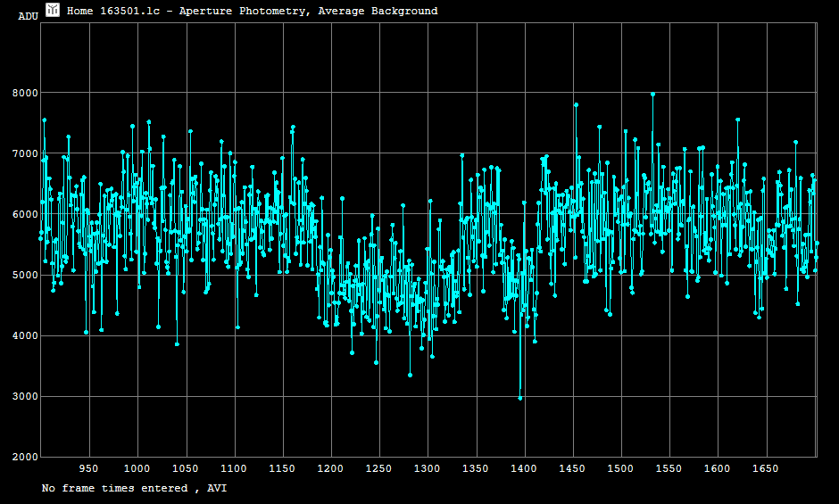Image resolution: width=839 pixels, height=504 pixels.
Task: Click the 6000 y-axis value
Action: point(26,215)
